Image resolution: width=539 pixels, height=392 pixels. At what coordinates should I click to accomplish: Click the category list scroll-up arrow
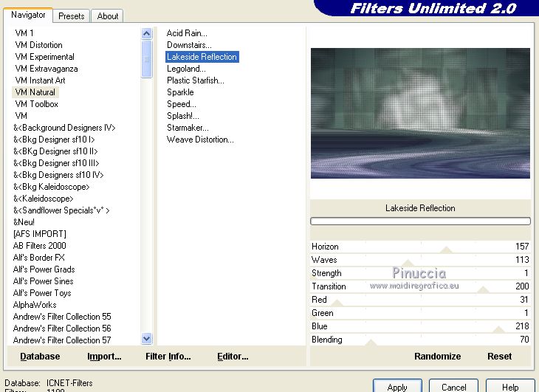point(146,34)
